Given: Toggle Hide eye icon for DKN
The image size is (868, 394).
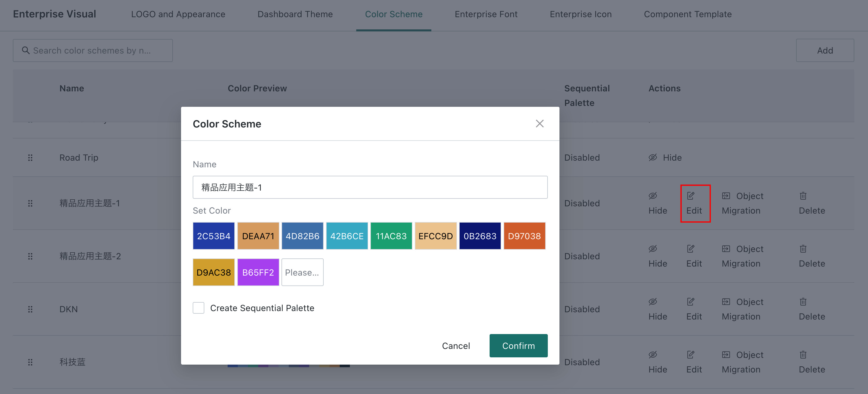Looking at the screenshot, I should coord(652,302).
